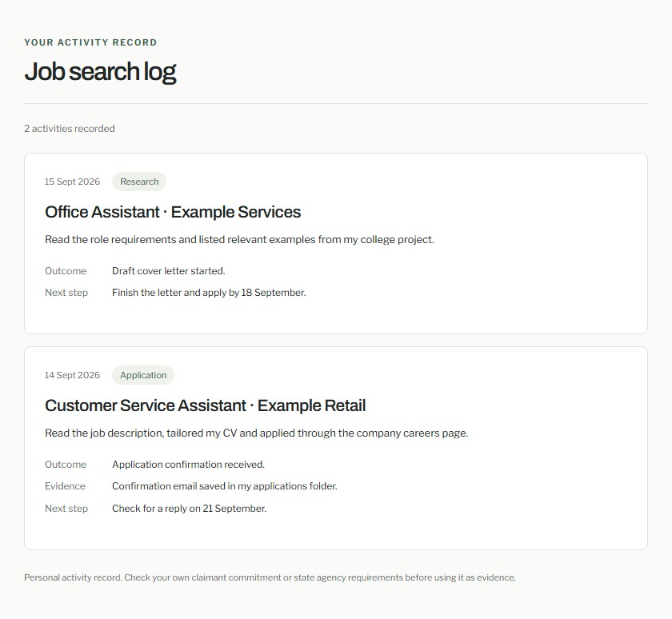Click 'Draft cover letter started.' outcome text

coord(169,271)
